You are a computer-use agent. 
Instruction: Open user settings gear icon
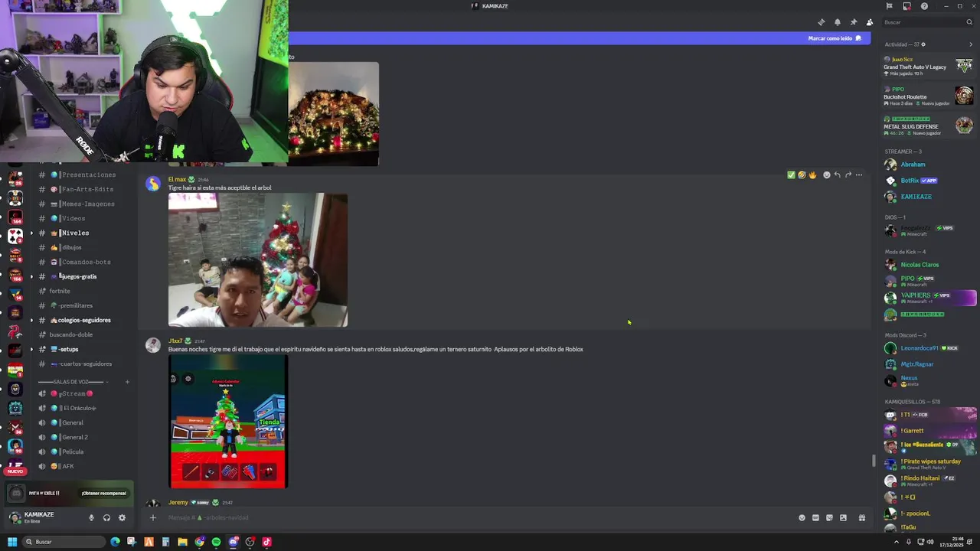[x=122, y=518]
